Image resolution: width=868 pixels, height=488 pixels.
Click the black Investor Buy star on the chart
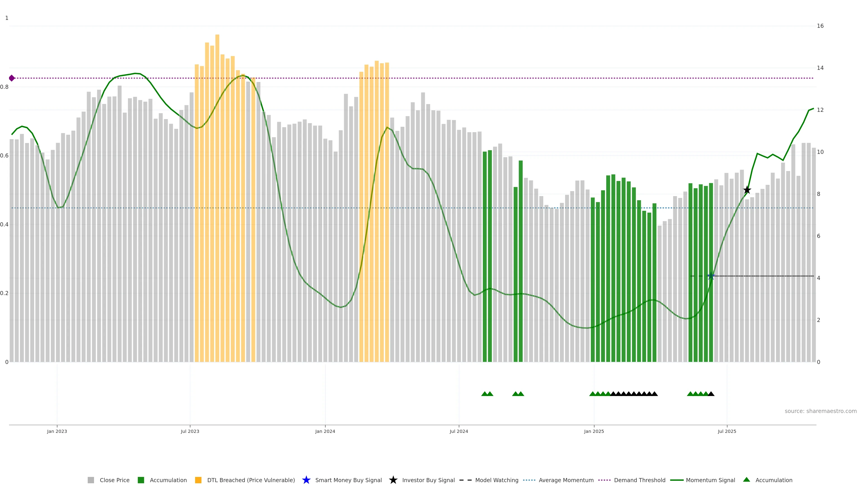747,190
